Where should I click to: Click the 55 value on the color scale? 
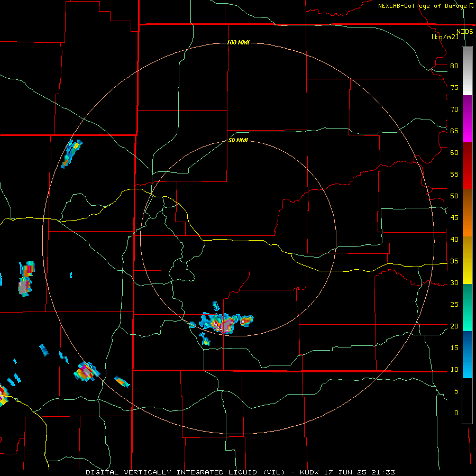click(454, 175)
